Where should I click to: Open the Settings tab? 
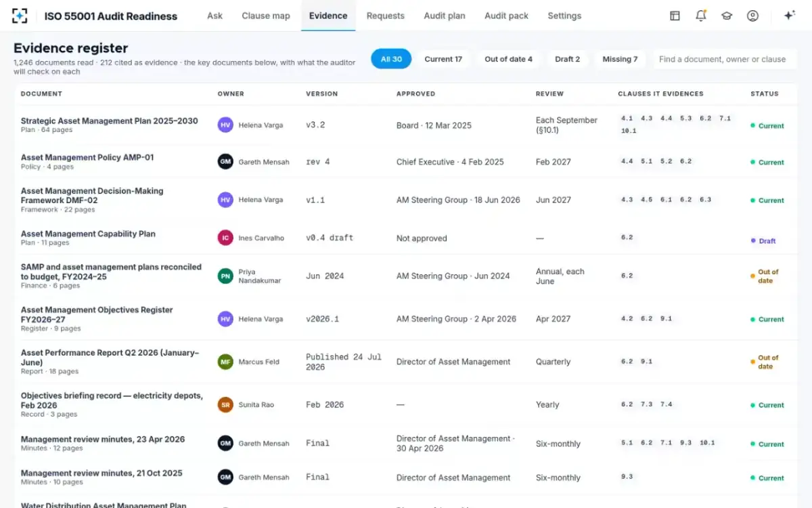[564, 16]
